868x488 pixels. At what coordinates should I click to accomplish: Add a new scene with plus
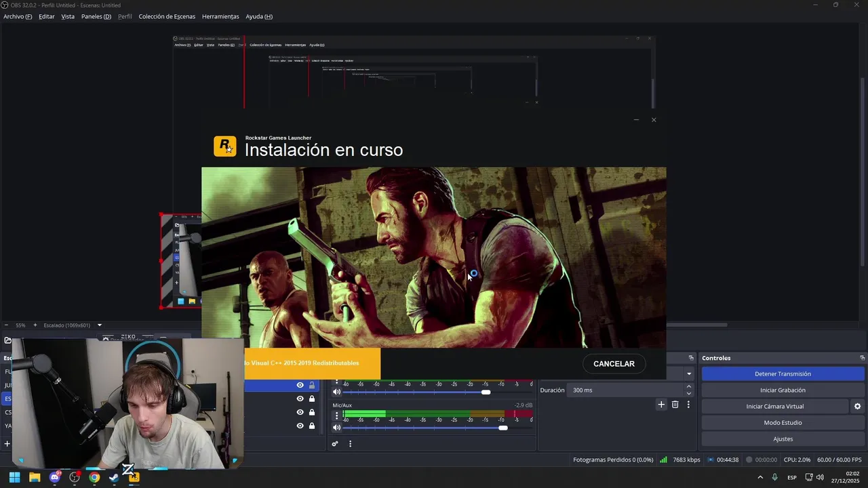[x=7, y=444]
